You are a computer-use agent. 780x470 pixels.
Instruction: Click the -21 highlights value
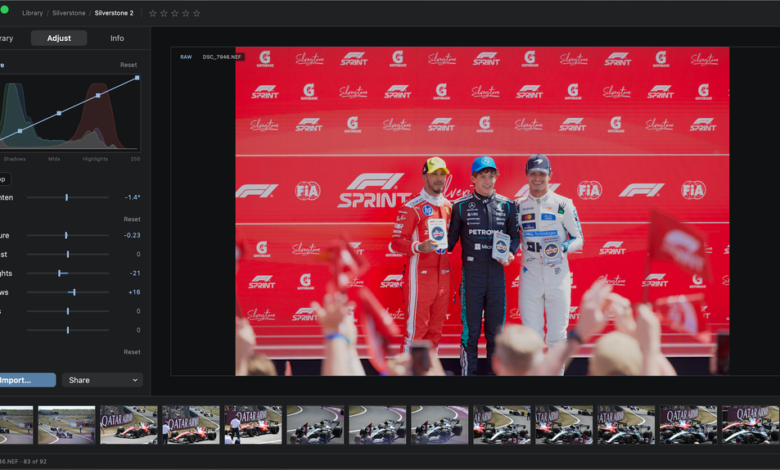click(135, 273)
